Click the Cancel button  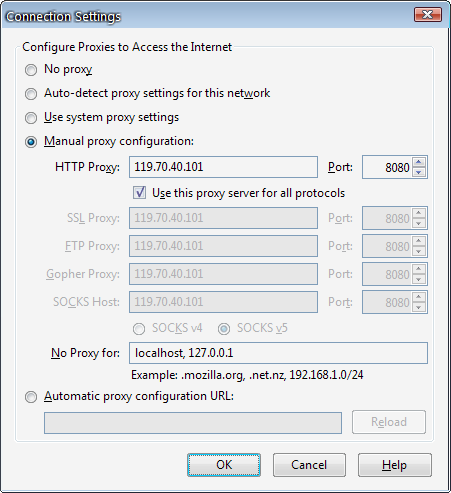pyautogui.click(x=309, y=465)
